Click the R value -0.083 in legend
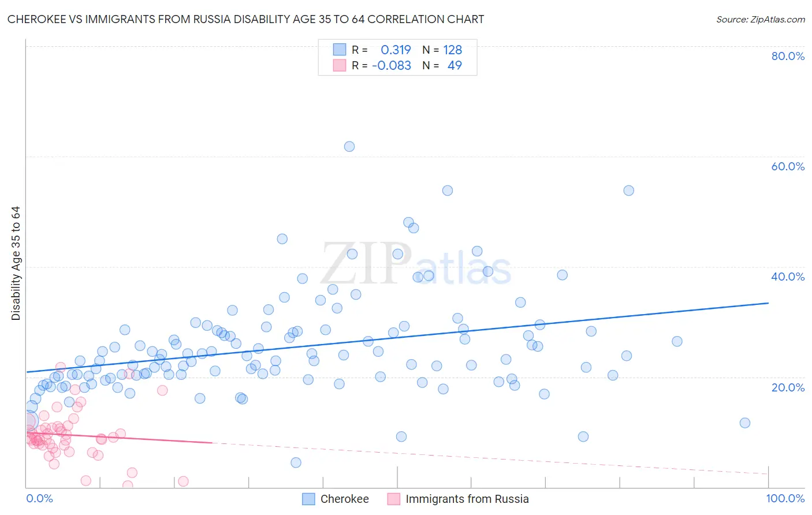The image size is (812, 515). tap(392, 65)
